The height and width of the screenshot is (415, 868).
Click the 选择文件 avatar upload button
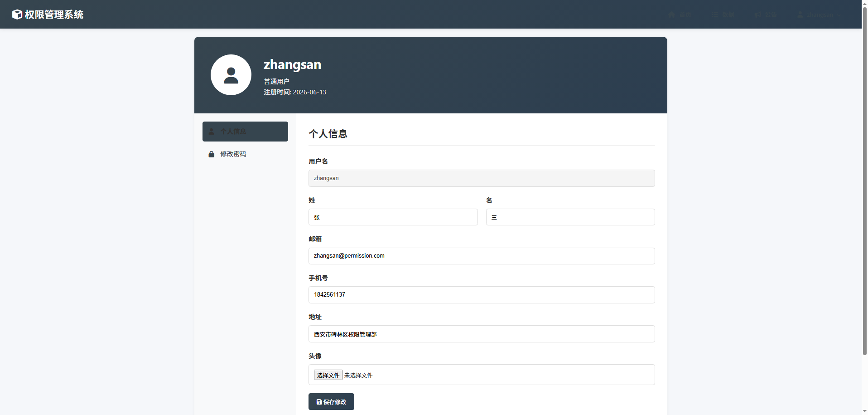328,375
